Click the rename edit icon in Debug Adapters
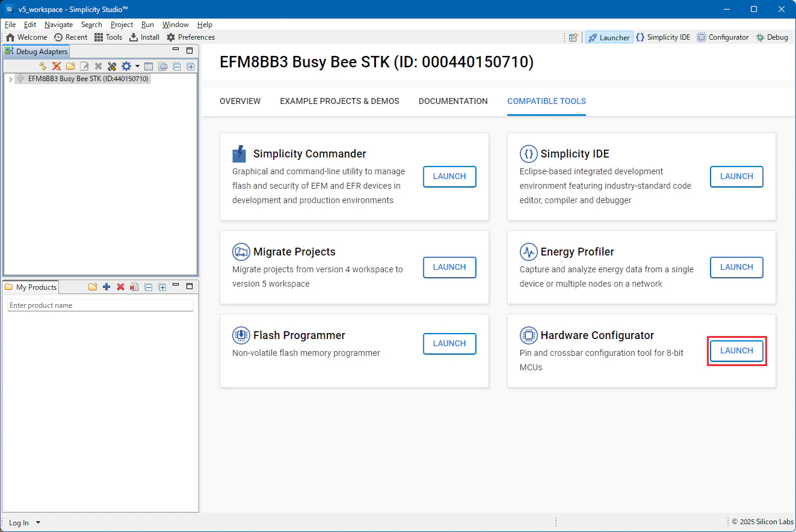 84,66
